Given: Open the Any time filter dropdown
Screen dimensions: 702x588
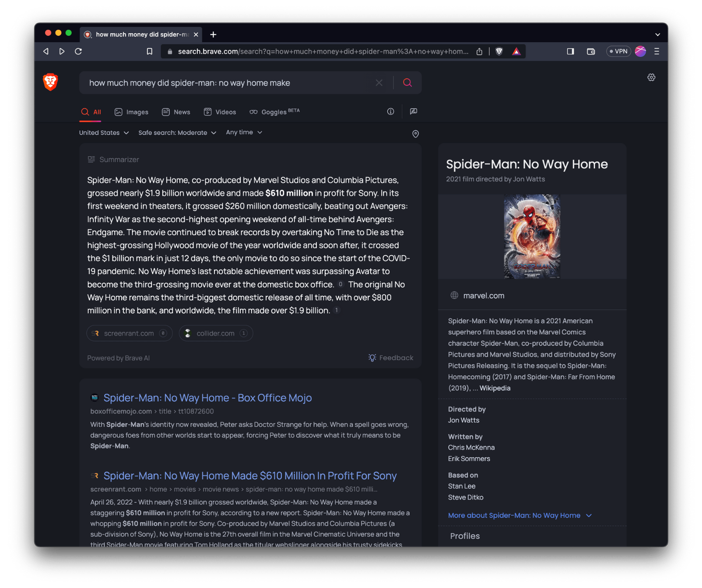Looking at the screenshot, I should (x=244, y=132).
